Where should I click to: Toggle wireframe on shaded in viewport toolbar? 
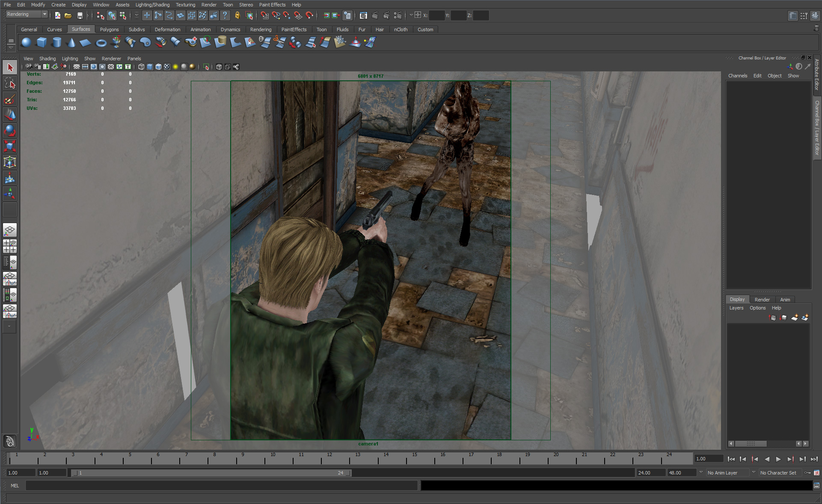[x=158, y=67]
